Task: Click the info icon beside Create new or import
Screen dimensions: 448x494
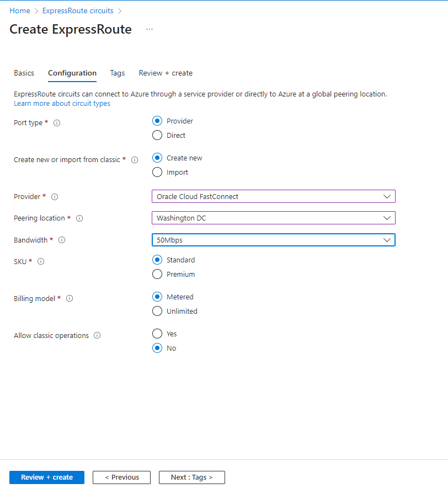Action: pos(135,160)
